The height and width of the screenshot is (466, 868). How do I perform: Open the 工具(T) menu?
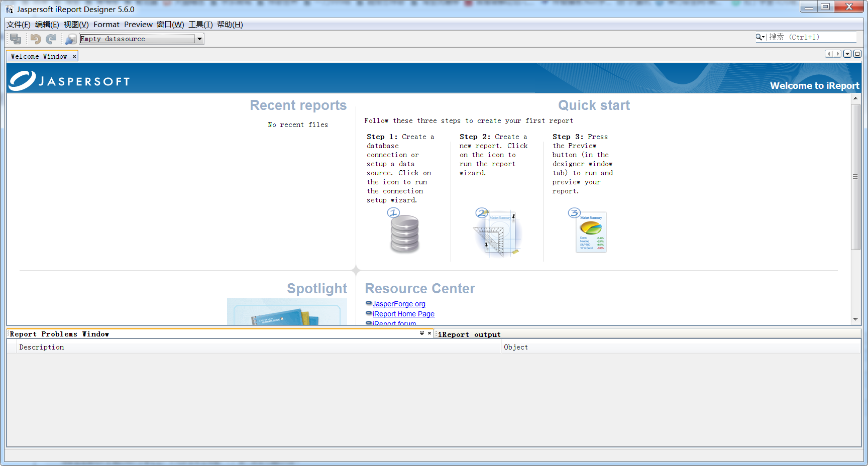200,25
